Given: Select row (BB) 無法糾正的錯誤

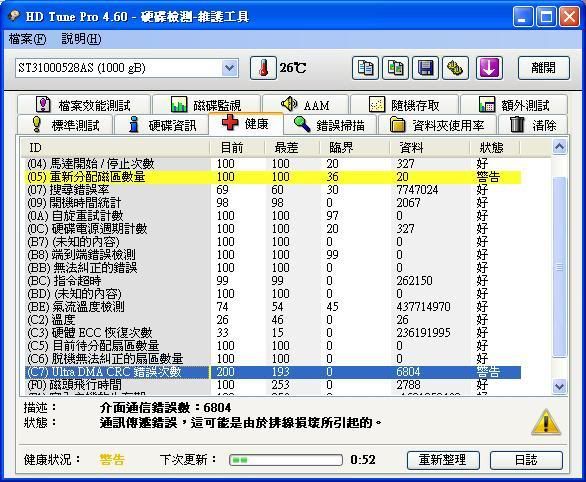Looking at the screenshot, I should [274, 268].
